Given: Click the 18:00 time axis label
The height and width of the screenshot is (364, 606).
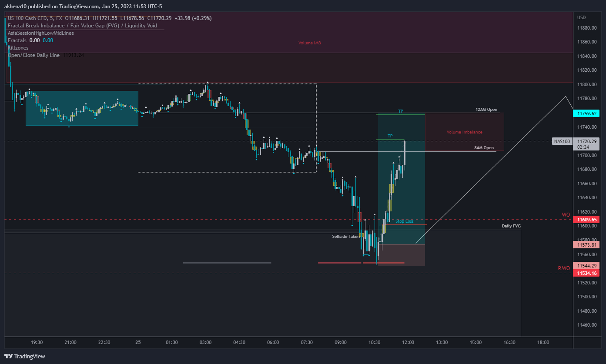Looking at the screenshot, I should tap(543, 342).
